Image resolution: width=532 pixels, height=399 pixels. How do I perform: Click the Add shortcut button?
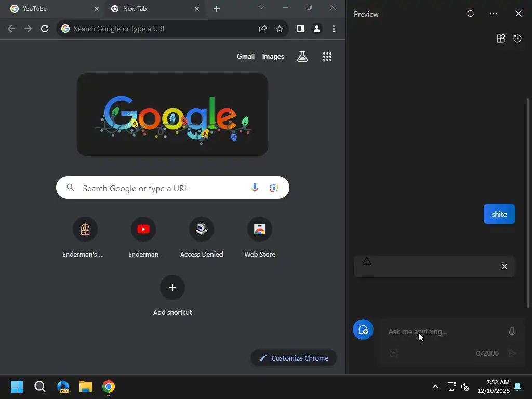point(172,296)
